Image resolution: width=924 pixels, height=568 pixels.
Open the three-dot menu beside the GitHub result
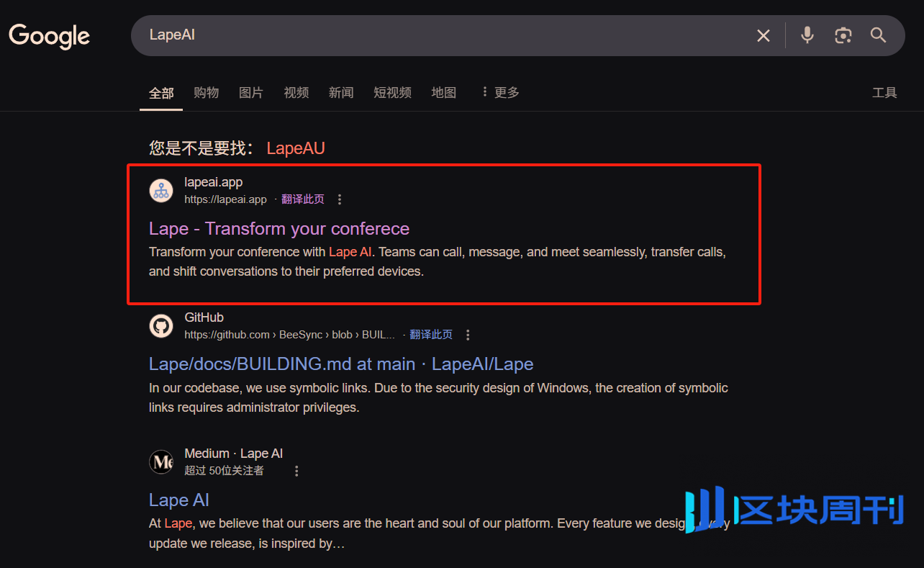(x=468, y=335)
